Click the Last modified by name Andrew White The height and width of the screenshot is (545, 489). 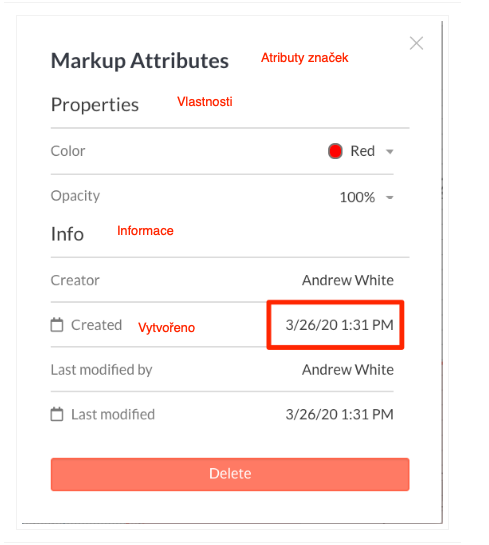348,369
